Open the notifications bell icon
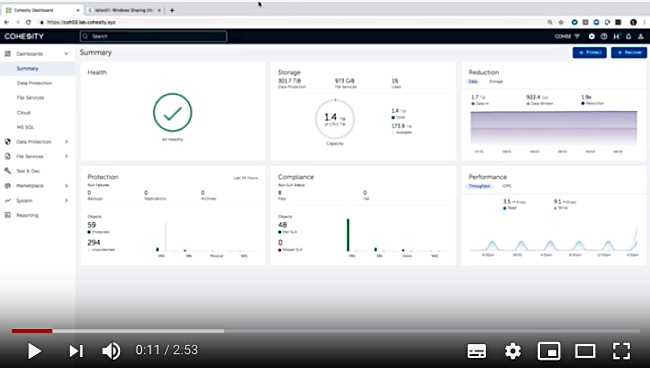Screen dimensions: 650x368 pyautogui.click(x=628, y=36)
